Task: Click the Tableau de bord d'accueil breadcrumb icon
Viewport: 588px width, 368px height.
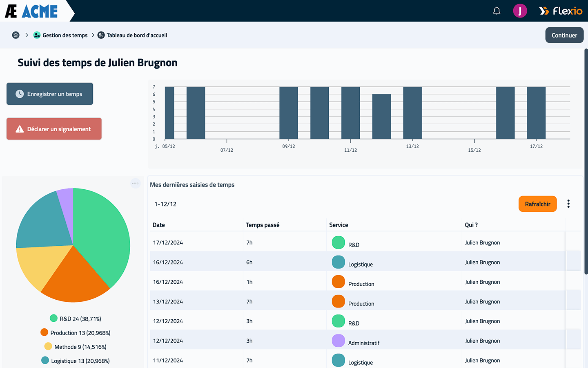Action: pyautogui.click(x=101, y=35)
